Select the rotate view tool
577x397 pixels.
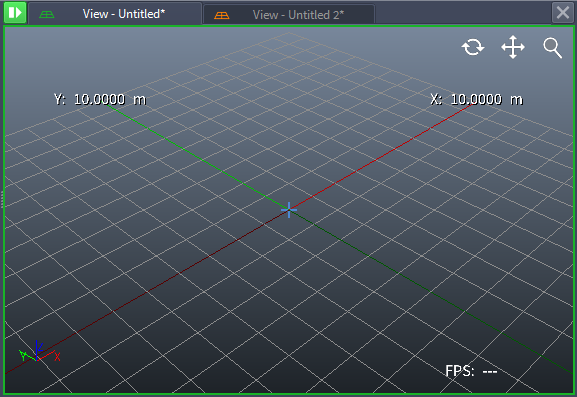click(473, 47)
